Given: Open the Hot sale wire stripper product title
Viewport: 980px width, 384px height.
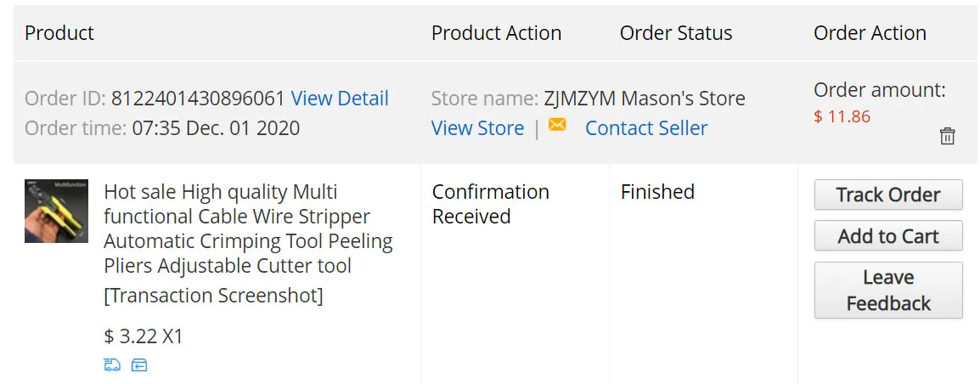Looking at the screenshot, I should click(x=248, y=229).
